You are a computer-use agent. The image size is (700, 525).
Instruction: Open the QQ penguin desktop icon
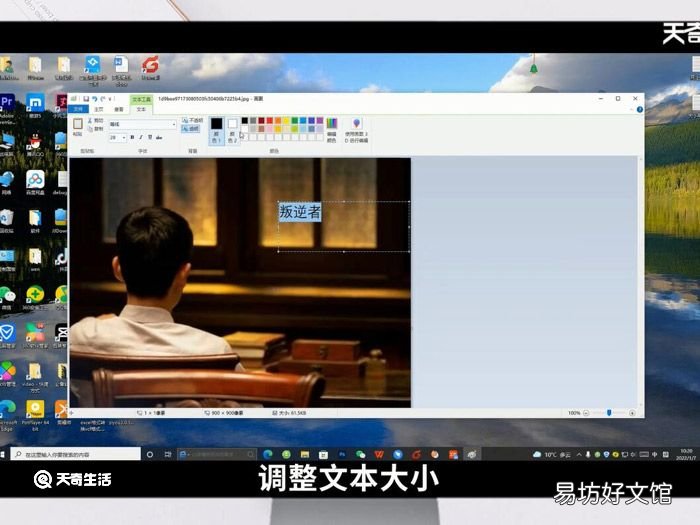tap(35, 144)
